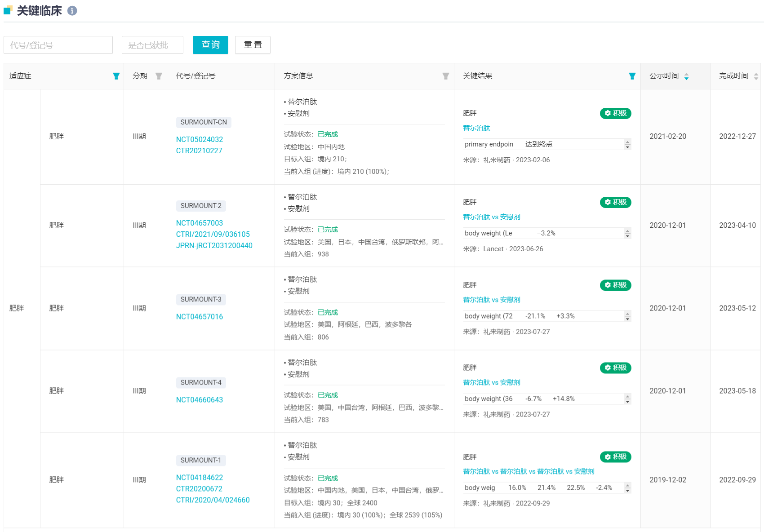The height and width of the screenshot is (532, 764).
Task: Open the 方案信息 column filter icon
Action: pos(445,76)
